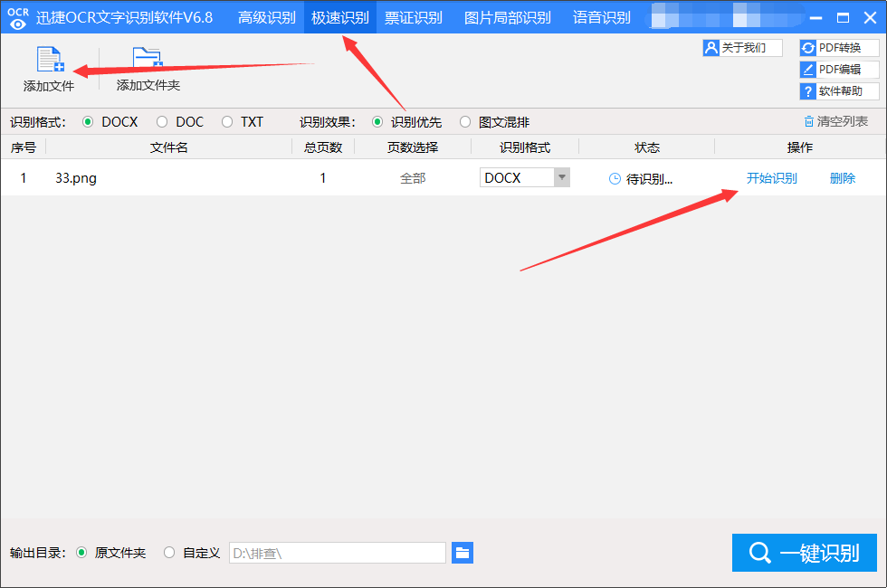The width and height of the screenshot is (887, 588).
Task: Open the About Us (关于我们) button
Action: point(742,48)
